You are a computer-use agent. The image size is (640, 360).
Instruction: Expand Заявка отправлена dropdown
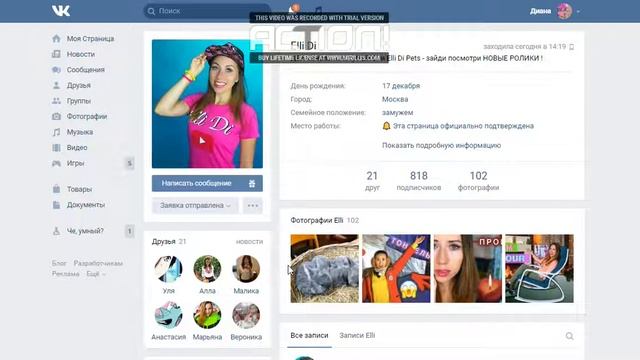coord(195,206)
